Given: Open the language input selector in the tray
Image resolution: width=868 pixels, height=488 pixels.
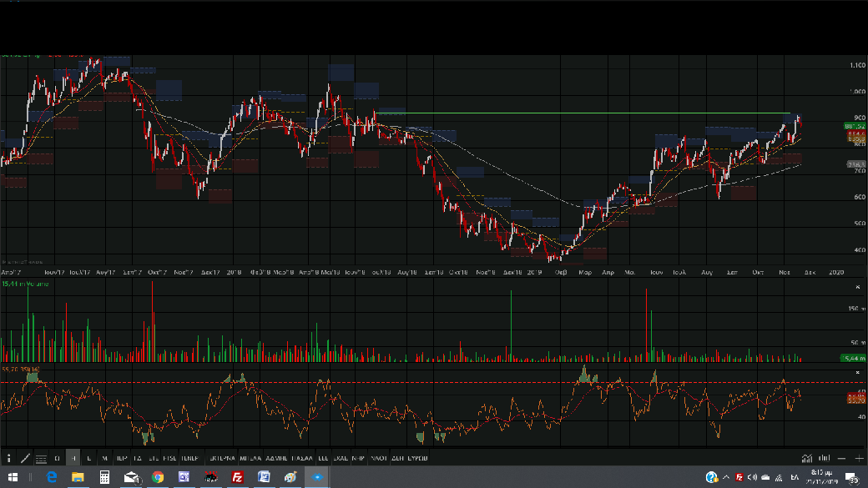Looking at the screenshot, I should click(795, 477).
